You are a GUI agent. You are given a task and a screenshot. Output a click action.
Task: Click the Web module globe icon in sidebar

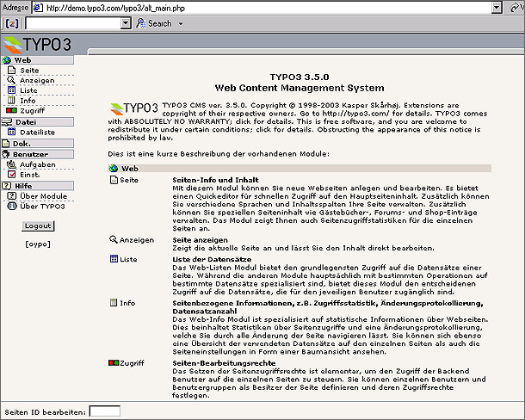(x=6, y=60)
